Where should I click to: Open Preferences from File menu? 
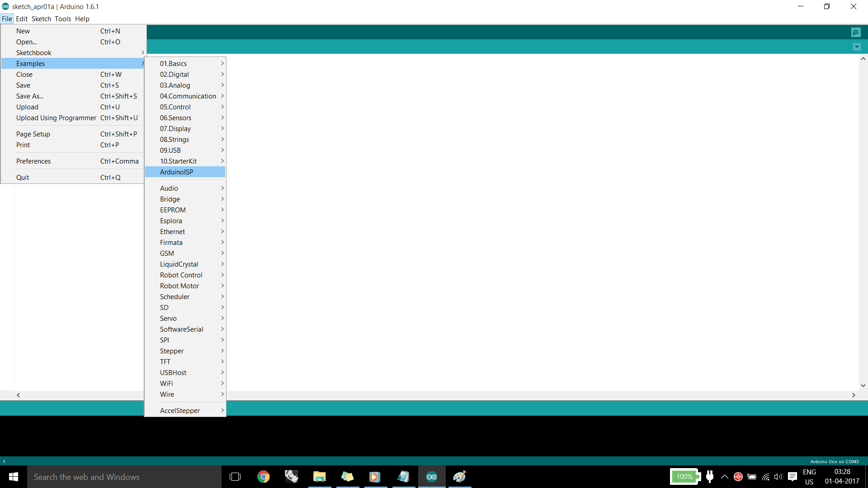[x=73, y=161]
